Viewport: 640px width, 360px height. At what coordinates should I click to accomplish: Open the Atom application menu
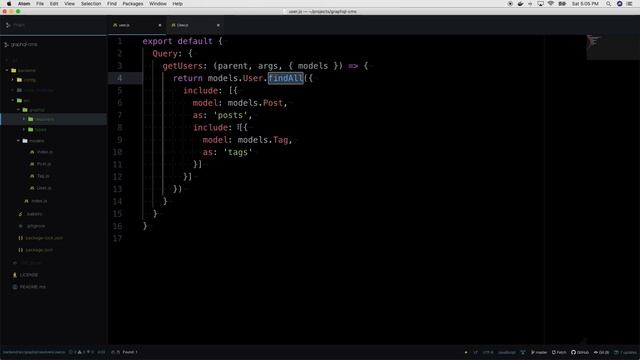click(x=24, y=4)
